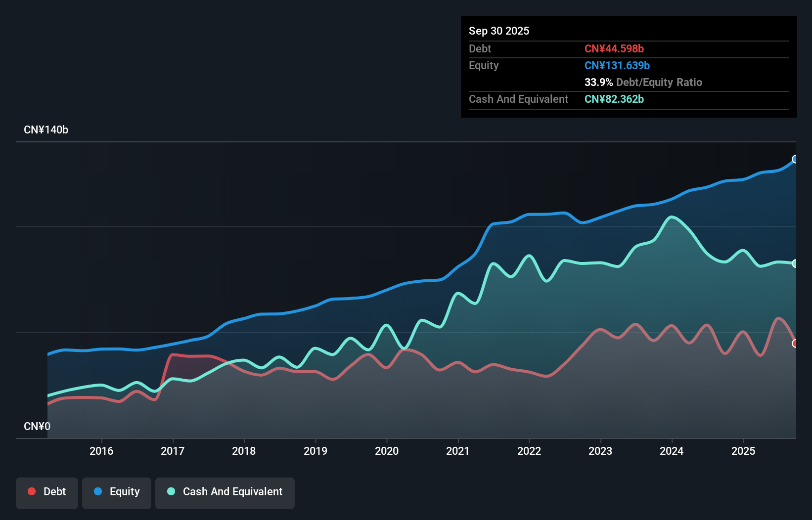This screenshot has height=520, width=812.
Task: Click the Sep 30 2025 tooltip date
Action: (x=499, y=31)
